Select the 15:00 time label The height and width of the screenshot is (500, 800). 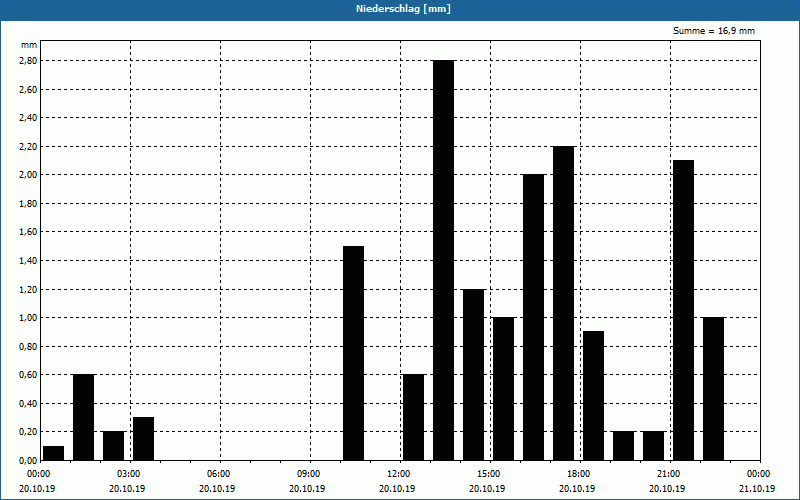[x=490, y=474]
